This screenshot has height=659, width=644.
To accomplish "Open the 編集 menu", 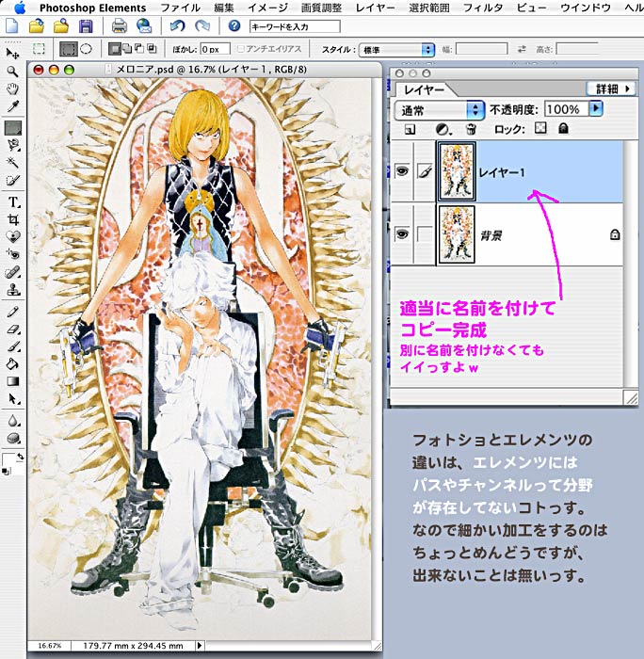I will pyautogui.click(x=224, y=8).
